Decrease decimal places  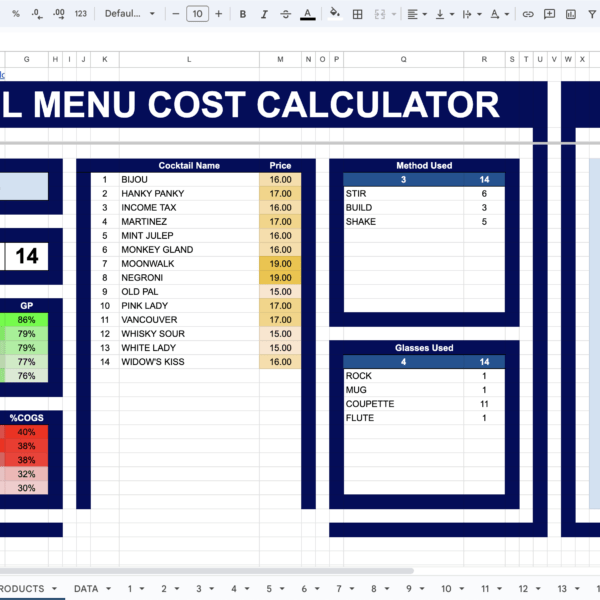[x=37, y=14]
